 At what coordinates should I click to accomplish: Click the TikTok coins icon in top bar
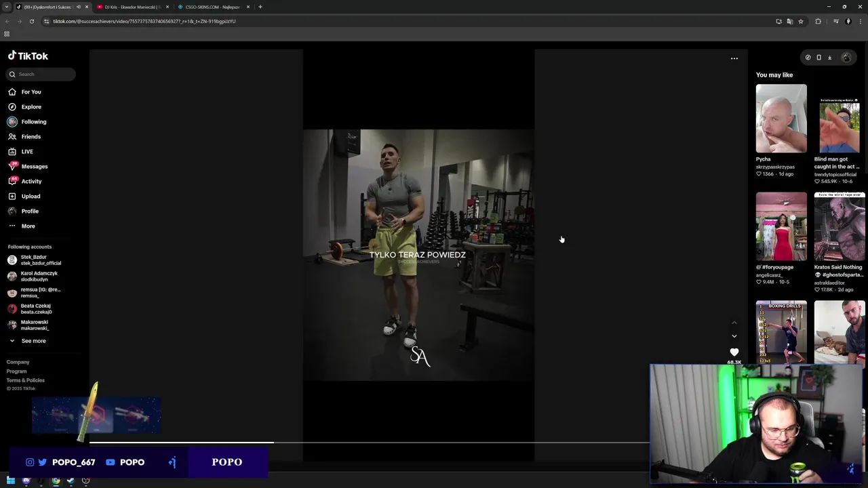808,58
